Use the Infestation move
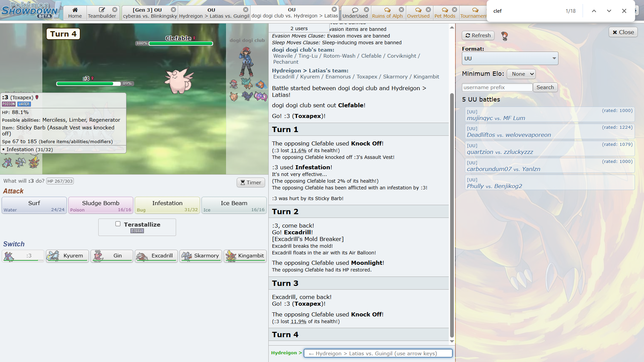This screenshot has height=362, width=644. (167, 205)
